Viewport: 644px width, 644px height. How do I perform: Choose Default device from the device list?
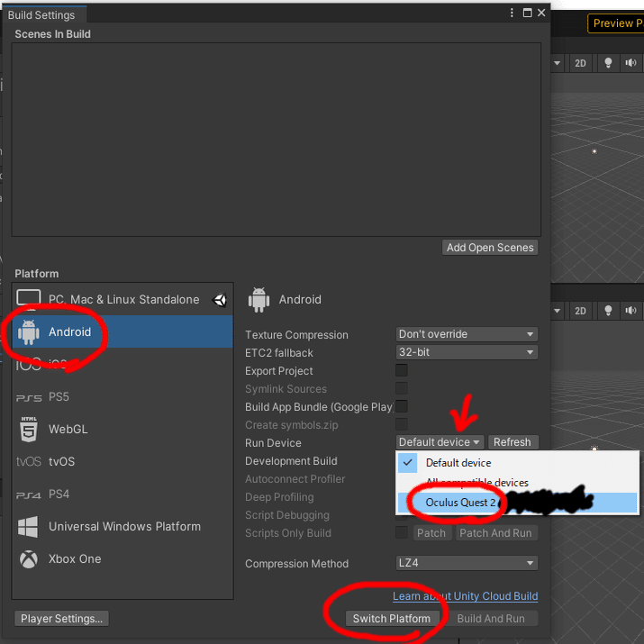point(517,463)
